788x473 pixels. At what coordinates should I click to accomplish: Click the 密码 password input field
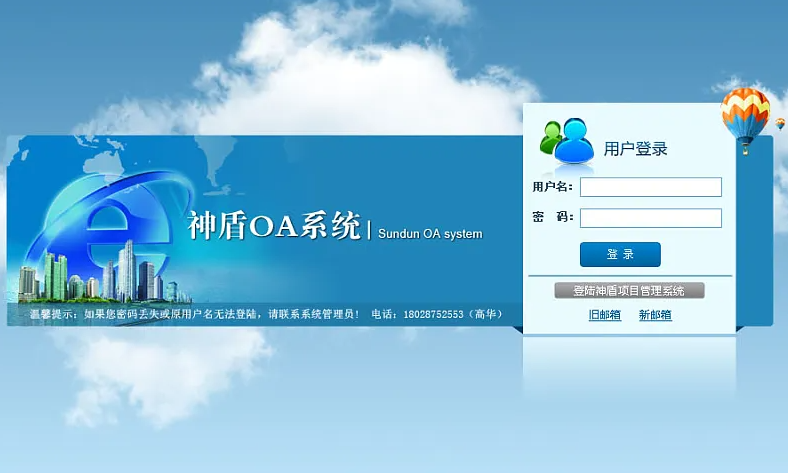pos(651,218)
